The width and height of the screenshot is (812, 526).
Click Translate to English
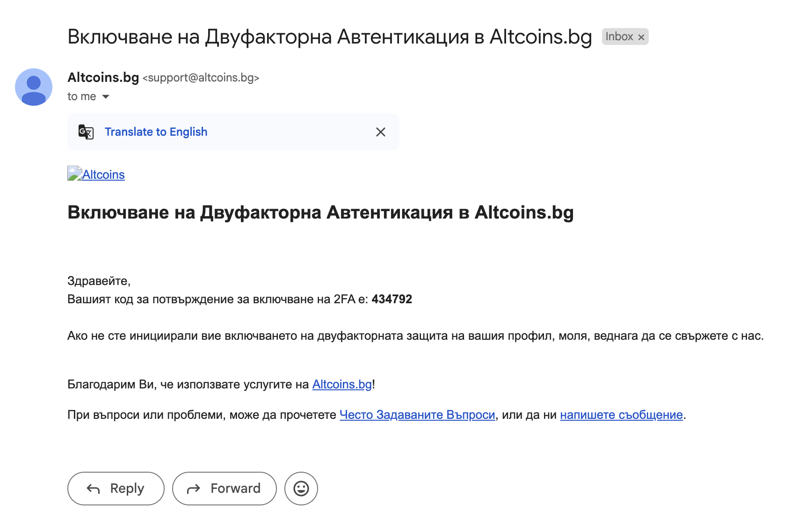(156, 132)
